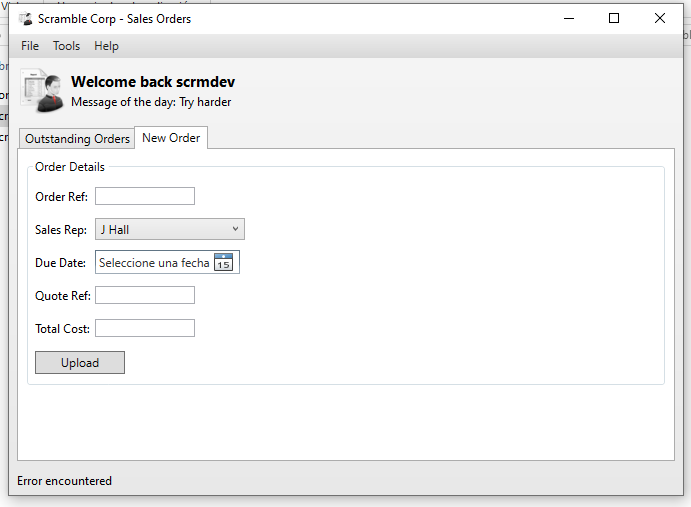691x507 pixels.
Task: Select the New Order tab
Action: (171, 138)
